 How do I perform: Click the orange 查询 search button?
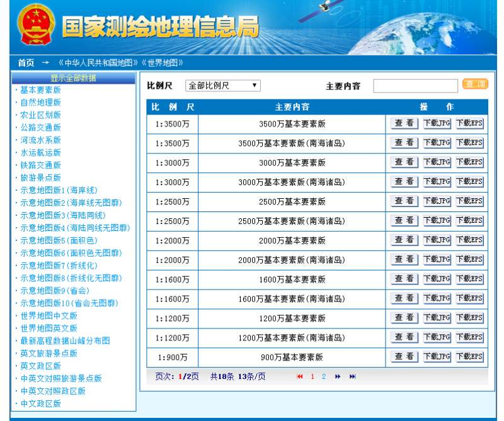[x=476, y=84]
